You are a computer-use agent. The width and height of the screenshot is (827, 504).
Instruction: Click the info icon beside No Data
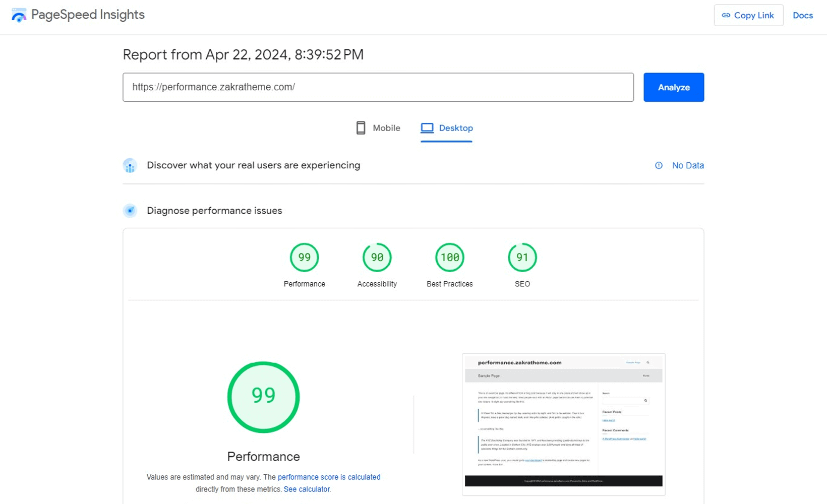[x=659, y=165]
